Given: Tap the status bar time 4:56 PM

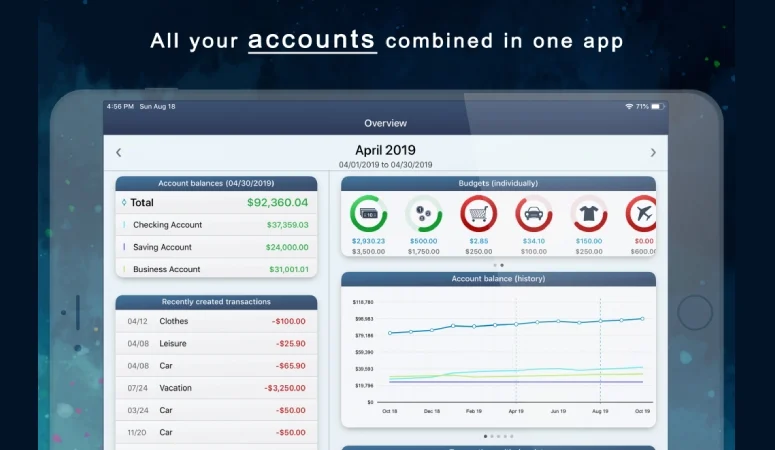Looking at the screenshot, I should click(x=120, y=106).
